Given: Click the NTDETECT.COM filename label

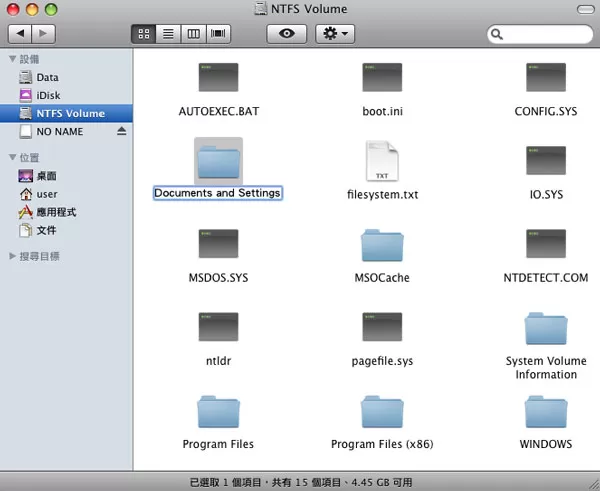Looking at the screenshot, I should [x=546, y=277].
